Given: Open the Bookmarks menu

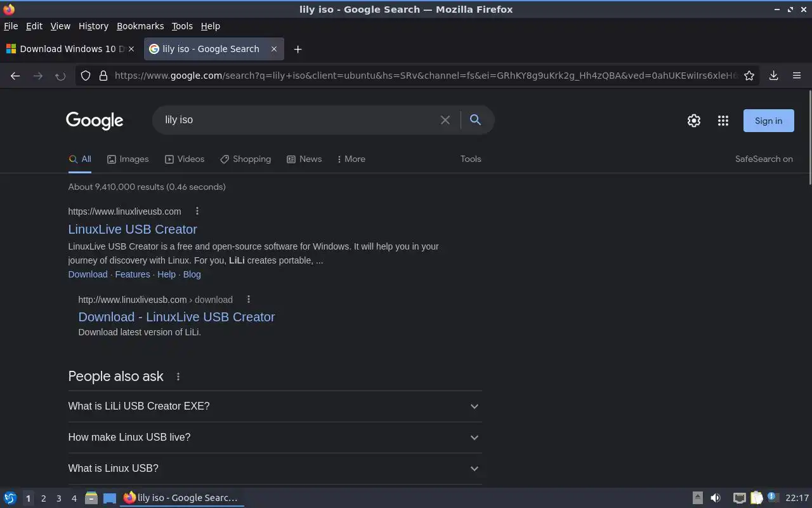Looking at the screenshot, I should (x=140, y=26).
